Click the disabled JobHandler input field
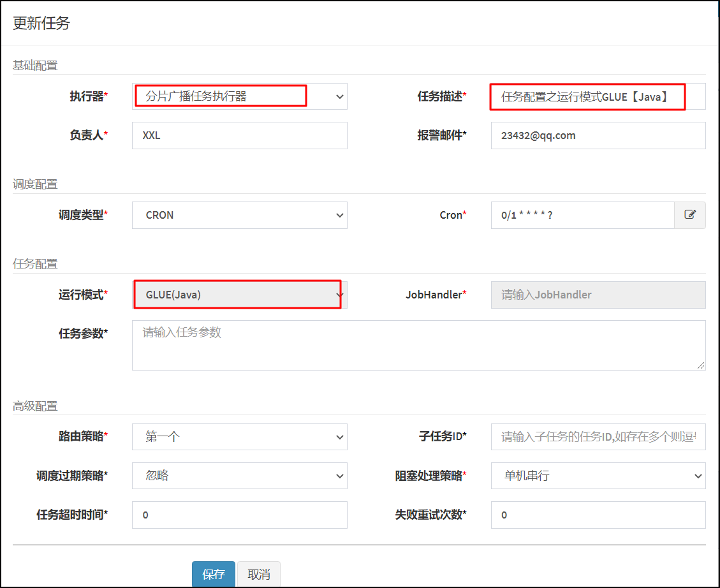The width and height of the screenshot is (720, 588). pyautogui.click(x=598, y=295)
